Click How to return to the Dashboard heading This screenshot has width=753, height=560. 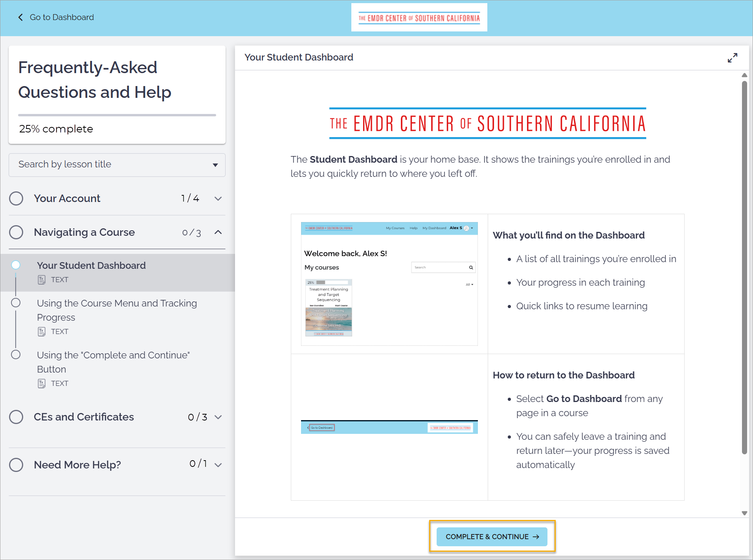tap(564, 375)
